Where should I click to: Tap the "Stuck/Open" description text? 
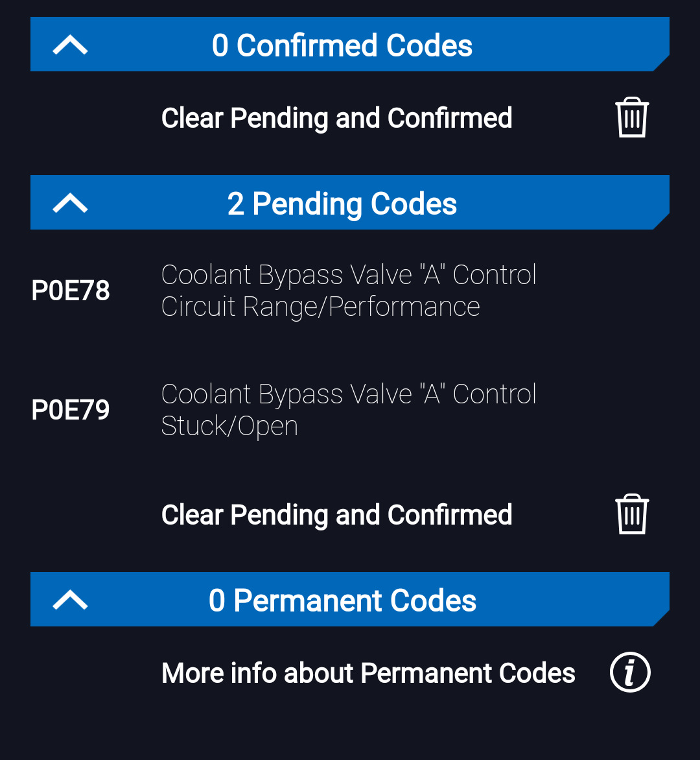[229, 426]
